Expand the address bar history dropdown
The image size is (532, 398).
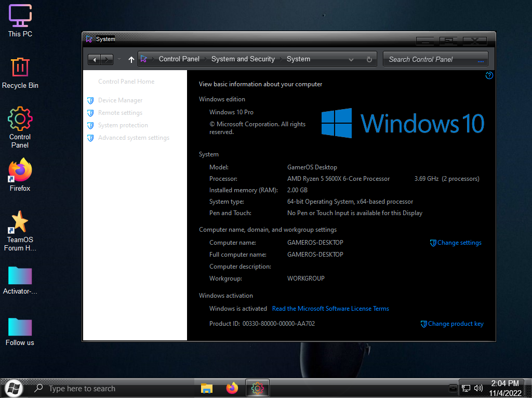(x=351, y=59)
